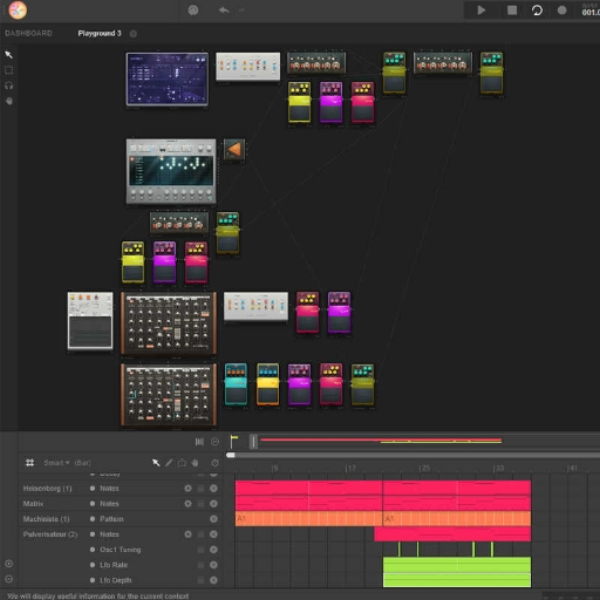
Task: Toggle the Osc1 Tuning automation track square
Action: coord(201,549)
